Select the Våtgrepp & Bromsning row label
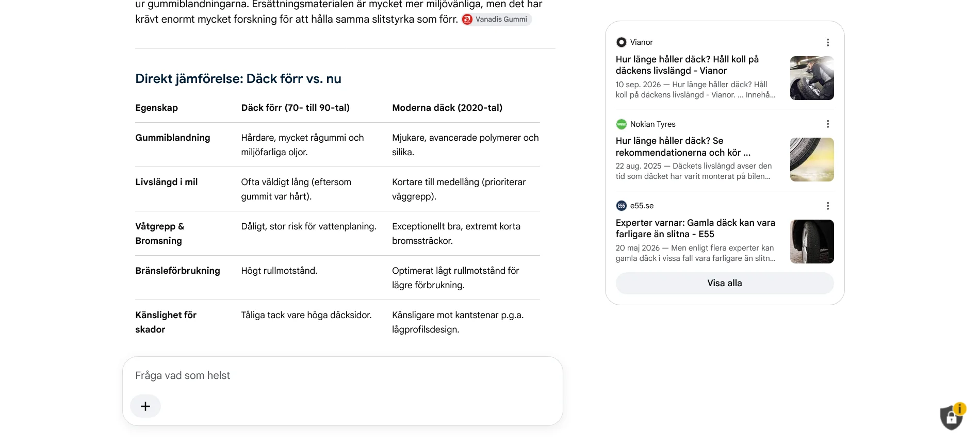Viewport: 980px width, 447px height. 160,234
